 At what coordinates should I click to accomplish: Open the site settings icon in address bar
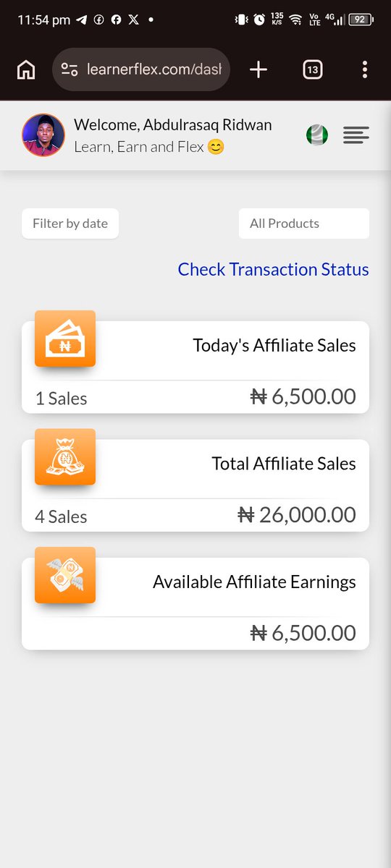tap(70, 69)
